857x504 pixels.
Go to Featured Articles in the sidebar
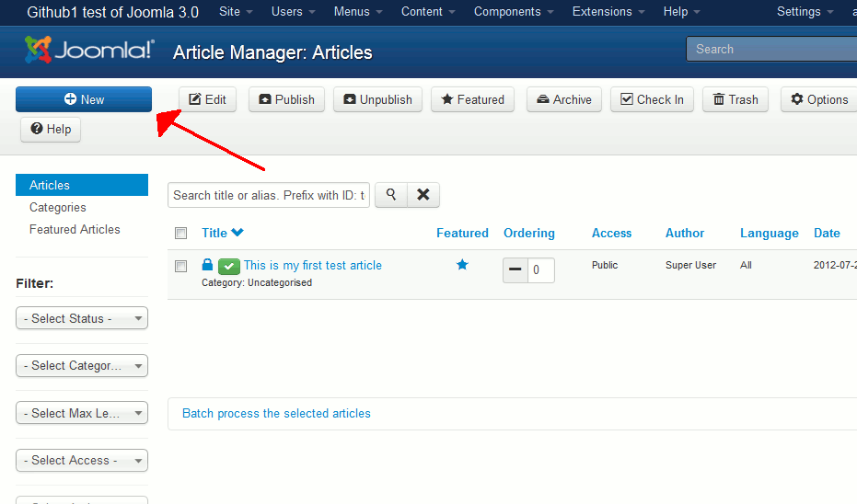75,229
